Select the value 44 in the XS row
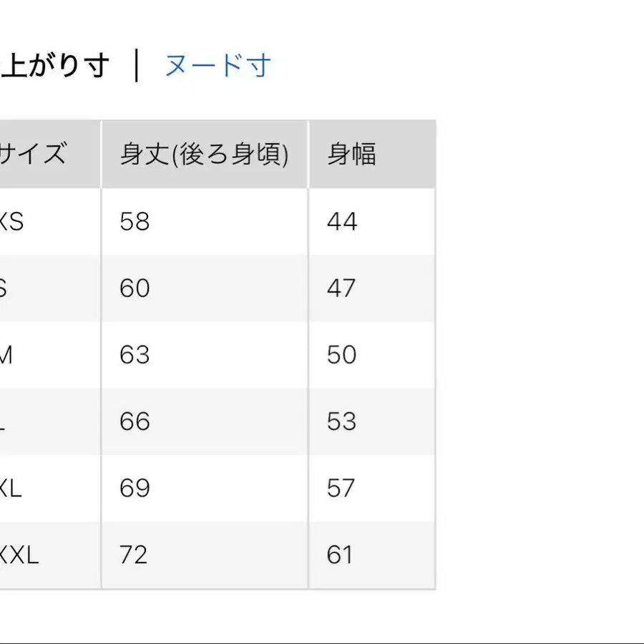The height and width of the screenshot is (644, 644). click(342, 222)
